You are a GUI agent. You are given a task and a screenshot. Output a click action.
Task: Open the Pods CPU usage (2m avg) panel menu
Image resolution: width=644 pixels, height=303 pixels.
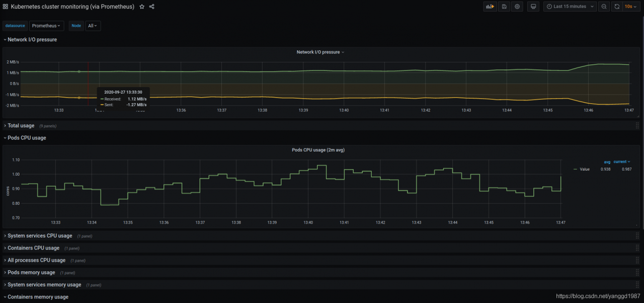coord(318,150)
